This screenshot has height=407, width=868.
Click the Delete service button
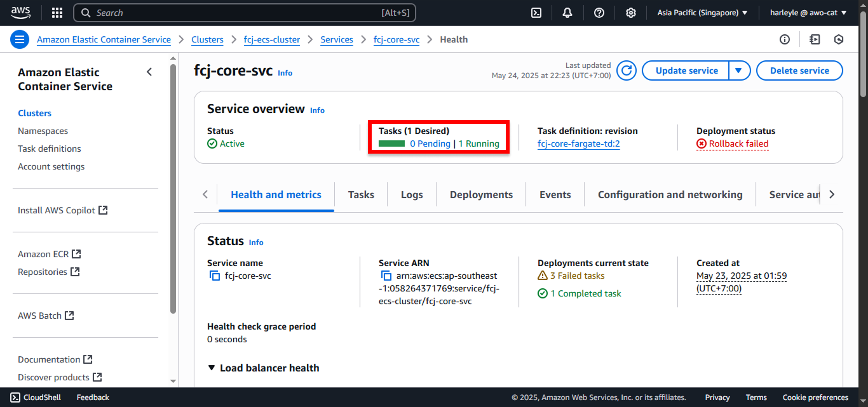coord(799,70)
